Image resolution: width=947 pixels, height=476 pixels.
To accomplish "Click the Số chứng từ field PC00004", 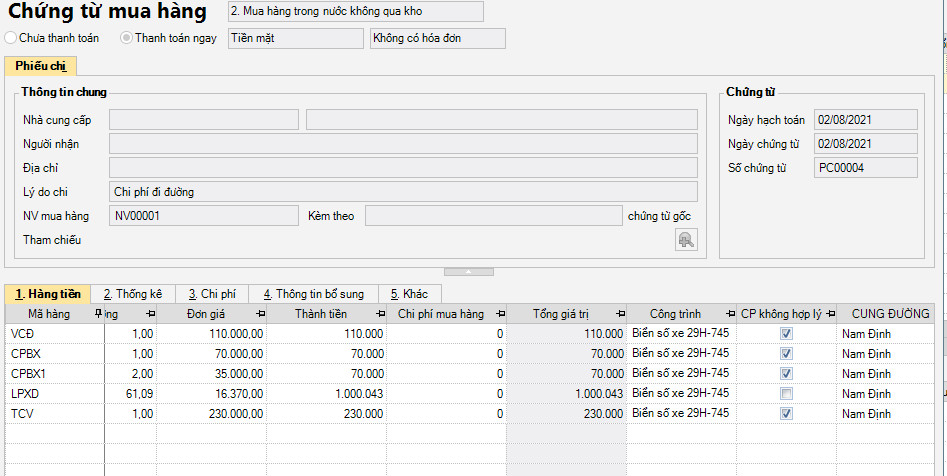I will pos(865,168).
